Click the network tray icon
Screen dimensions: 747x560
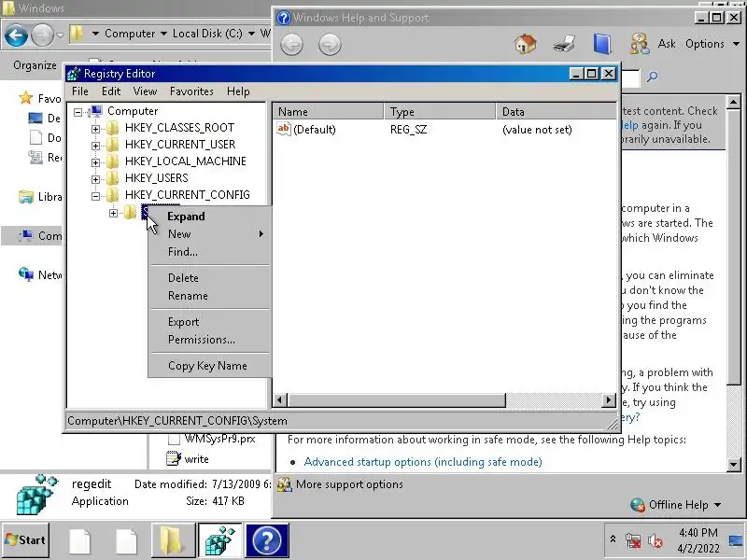click(633, 541)
